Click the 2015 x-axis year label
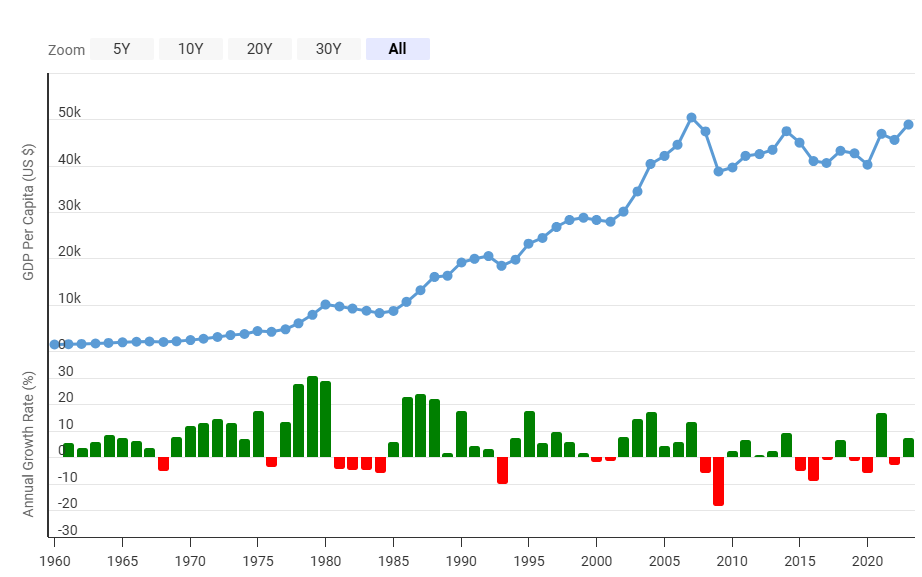The height and width of the screenshot is (577, 922). click(x=800, y=561)
